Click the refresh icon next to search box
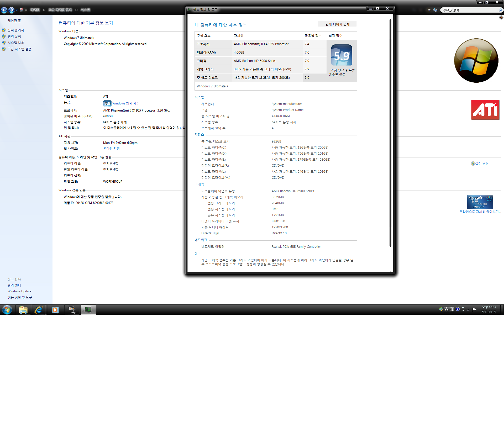 pos(435,10)
